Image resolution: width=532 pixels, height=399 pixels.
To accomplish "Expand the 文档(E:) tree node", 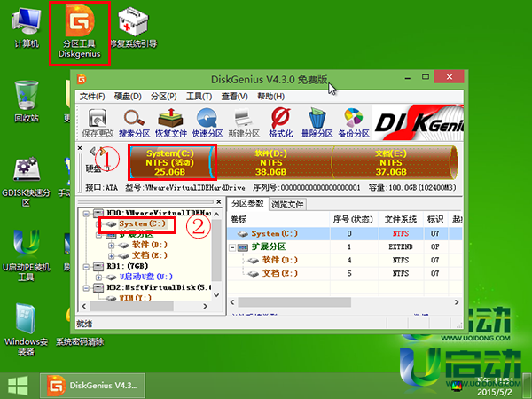I will point(111,256).
